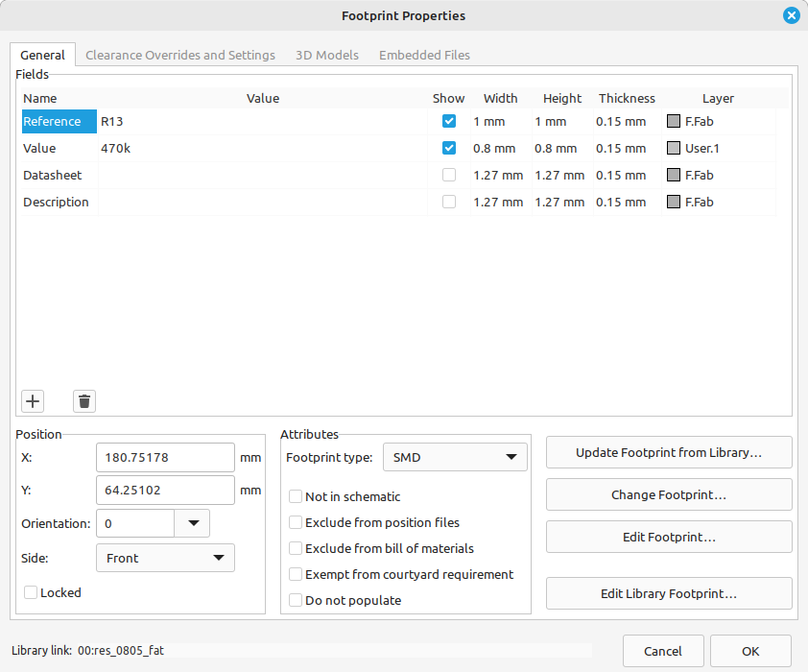Image resolution: width=808 pixels, height=672 pixels.
Task: Select the Reference name cell
Action: 59,121
